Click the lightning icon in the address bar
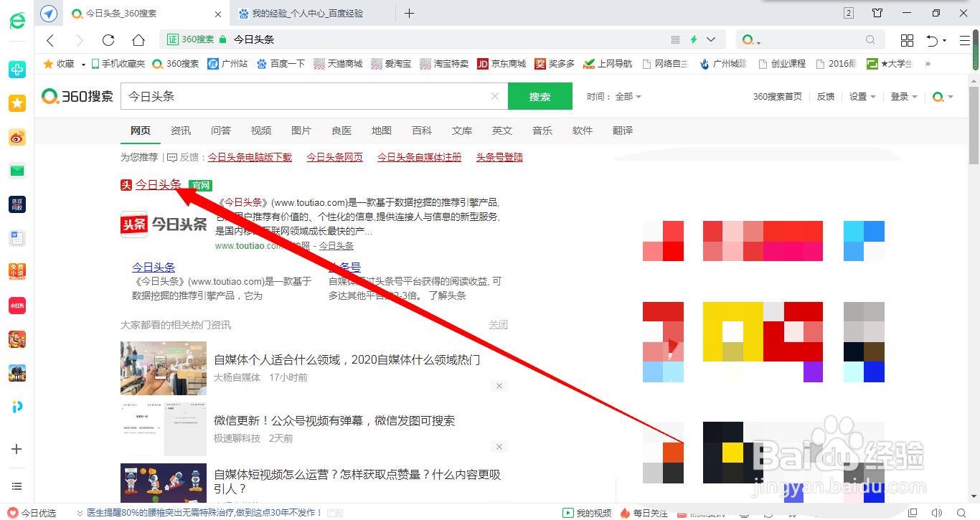The image size is (980, 520). pyautogui.click(x=694, y=39)
